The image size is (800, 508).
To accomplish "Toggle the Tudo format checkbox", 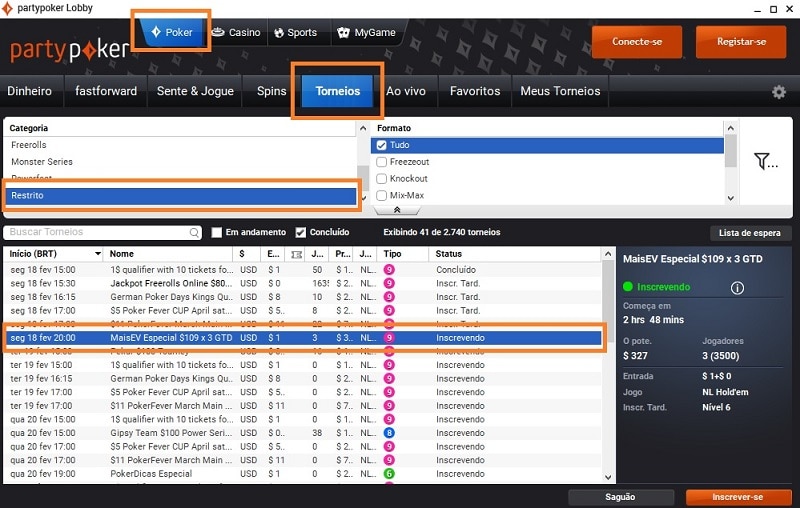I will pos(381,145).
